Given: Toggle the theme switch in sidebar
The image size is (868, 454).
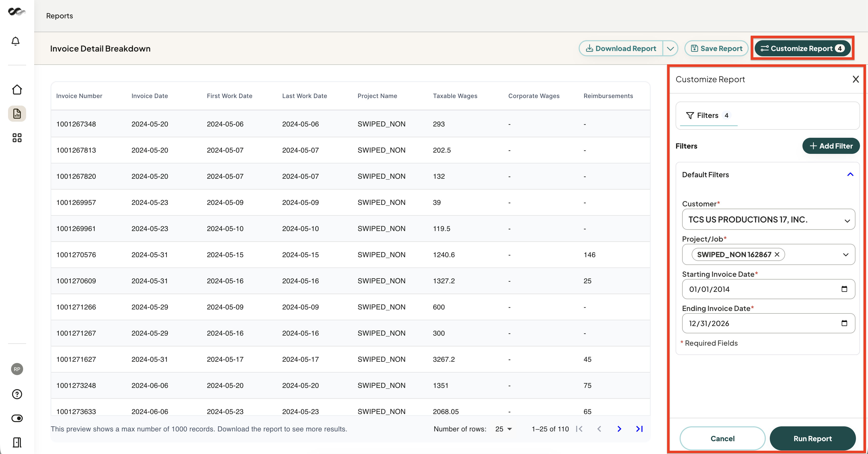Looking at the screenshot, I should click(x=17, y=418).
